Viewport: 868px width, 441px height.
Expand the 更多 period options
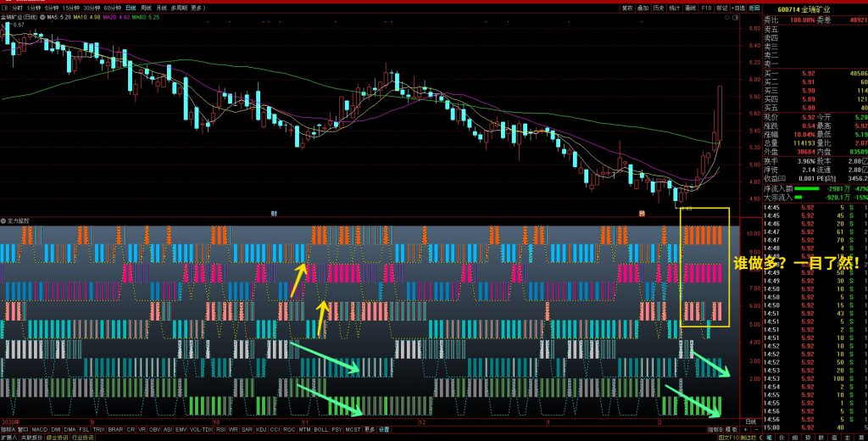point(198,7)
